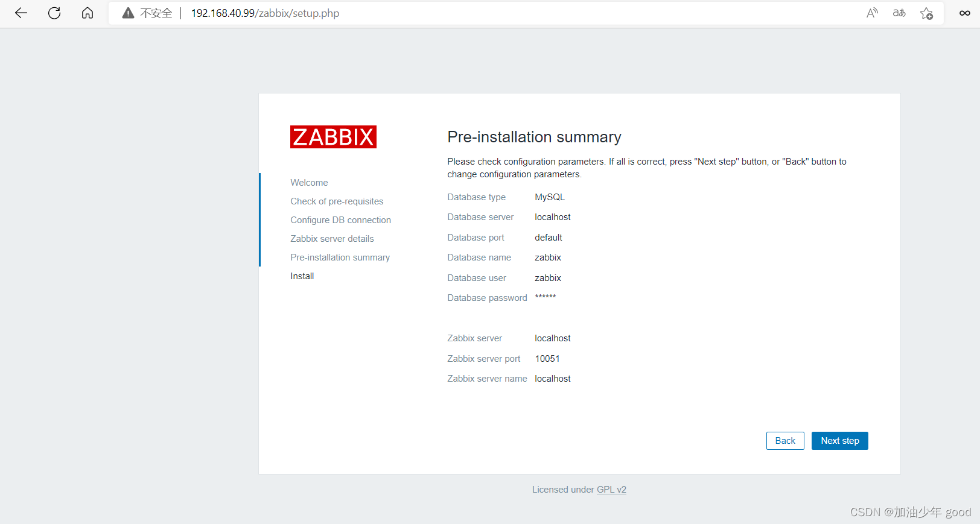Screen dimensions: 980x524
Task: Click the Database user label
Action: click(x=477, y=278)
